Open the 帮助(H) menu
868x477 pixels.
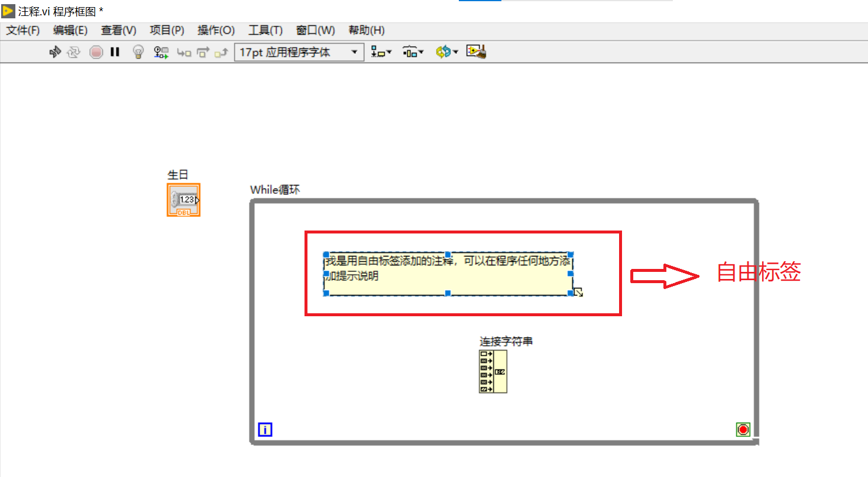click(367, 30)
